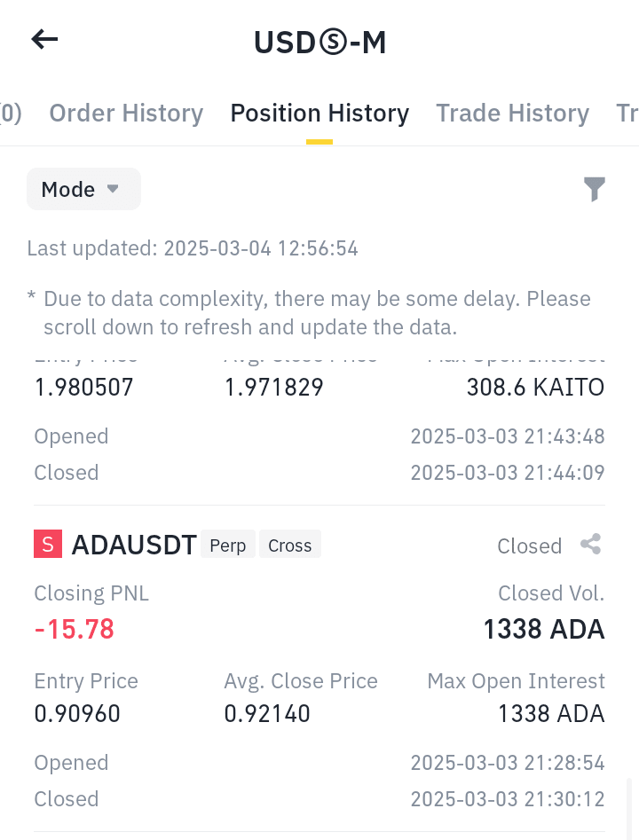Click the Cross margin tag
This screenshot has height=840, width=639.
click(x=290, y=545)
